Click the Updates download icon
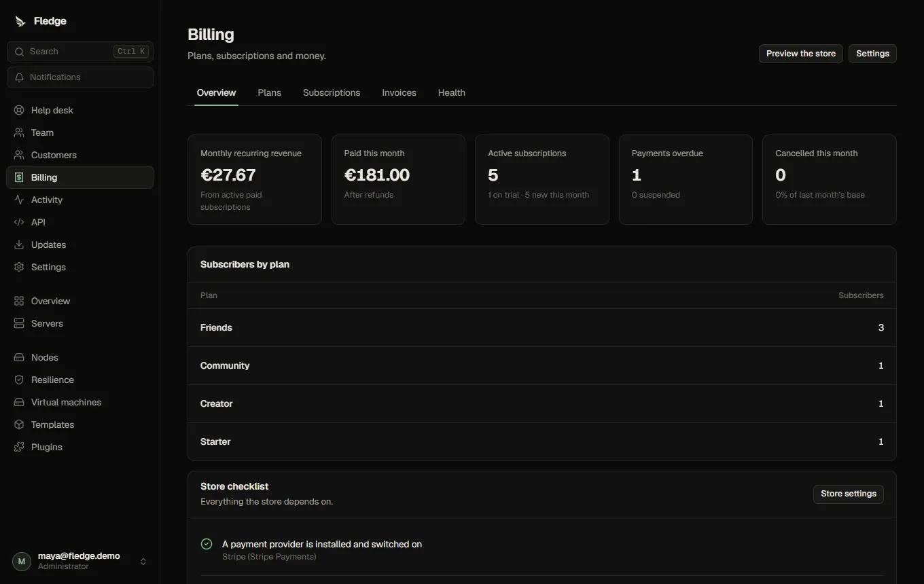This screenshot has width=924, height=584. pyautogui.click(x=19, y=244)
